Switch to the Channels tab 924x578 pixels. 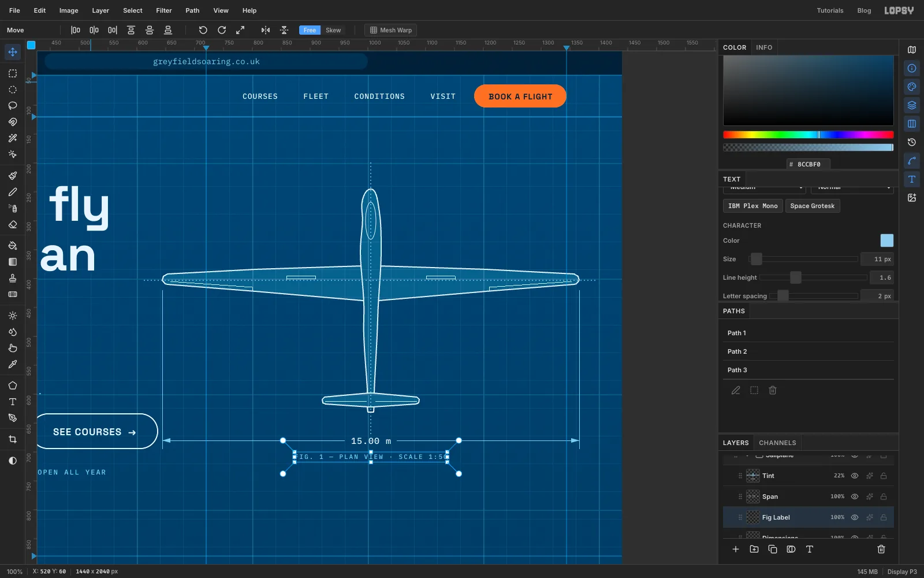(777, 443)
